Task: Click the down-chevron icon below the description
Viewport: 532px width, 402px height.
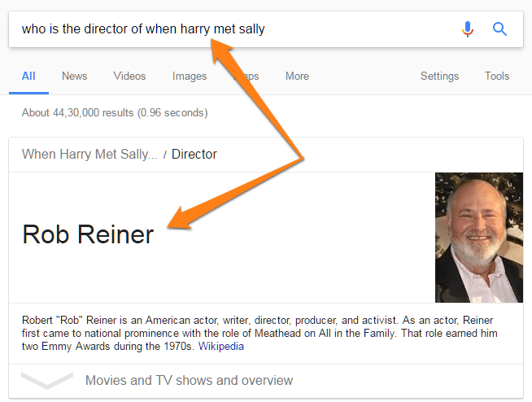Action: point(46,380)
